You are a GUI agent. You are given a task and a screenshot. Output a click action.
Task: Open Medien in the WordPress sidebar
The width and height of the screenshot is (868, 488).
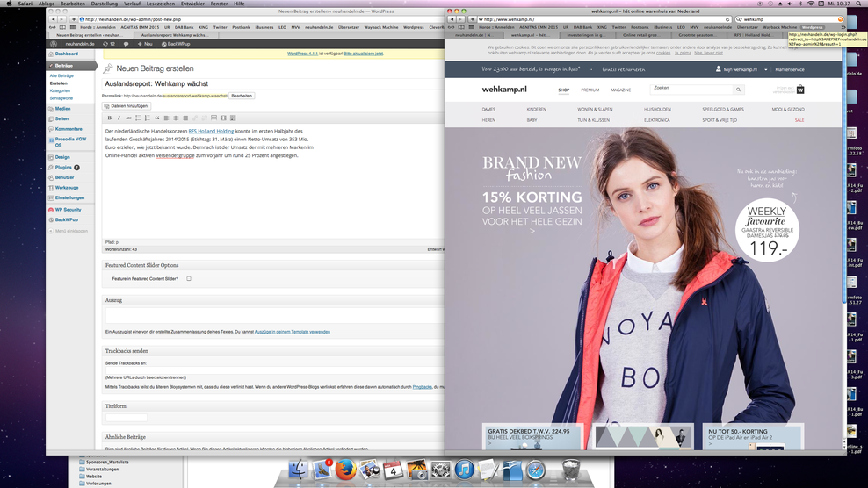pos(62,109)
